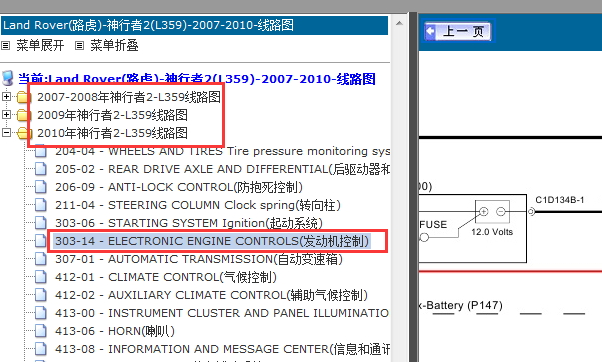Viewport: 602px width, 362px height.
Task: Click the FUSE label in wiring diagram
Action: point(433,225)
